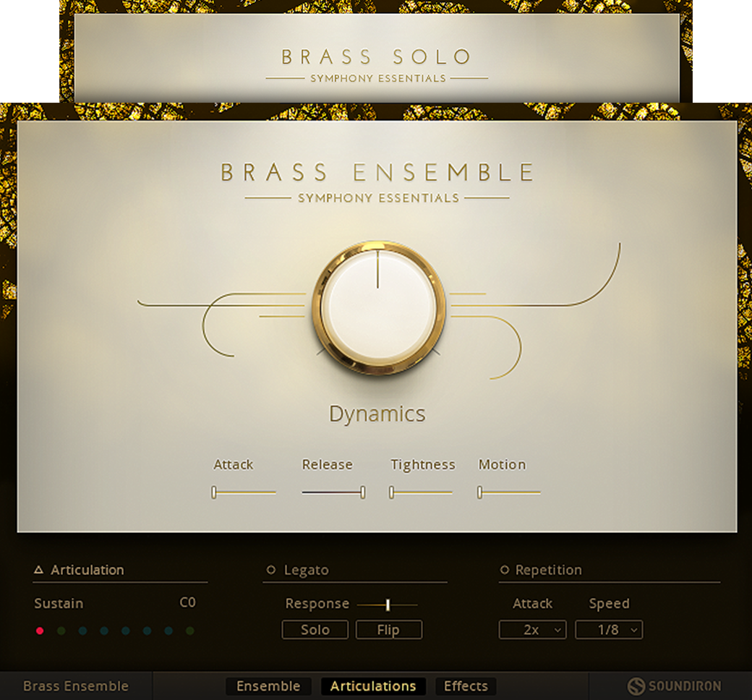Select the last articulation dot (green)

coord(190,631)
